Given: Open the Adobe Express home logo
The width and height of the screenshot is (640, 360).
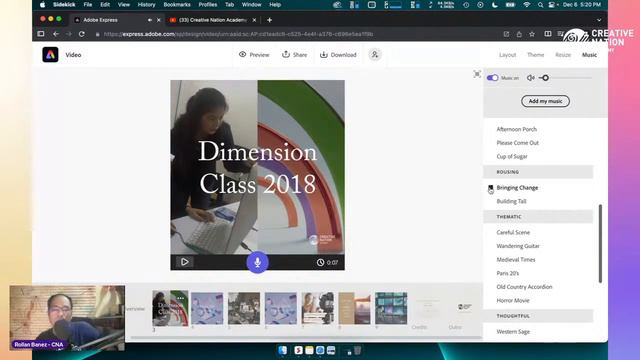Looking at the screenshot, I should point(50,55).
